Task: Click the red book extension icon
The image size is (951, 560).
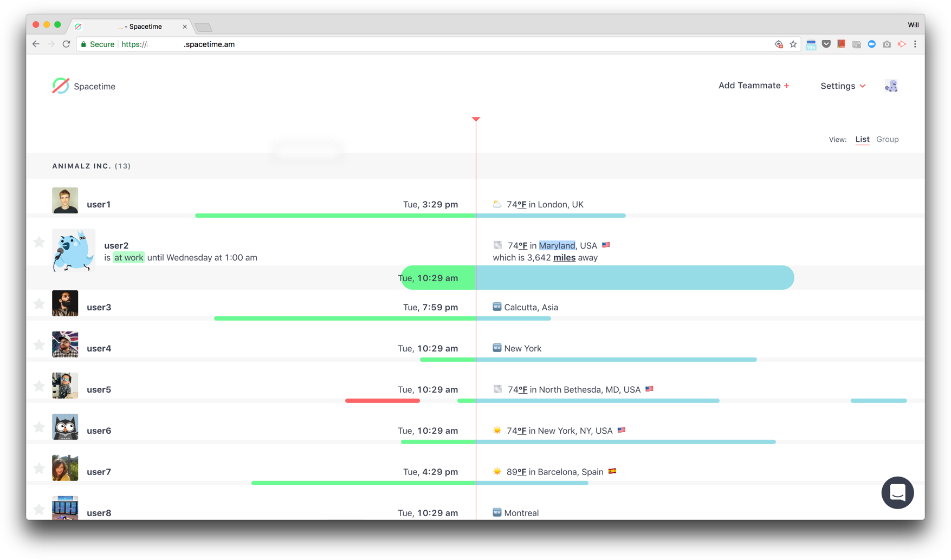Action: pos(842,44)
